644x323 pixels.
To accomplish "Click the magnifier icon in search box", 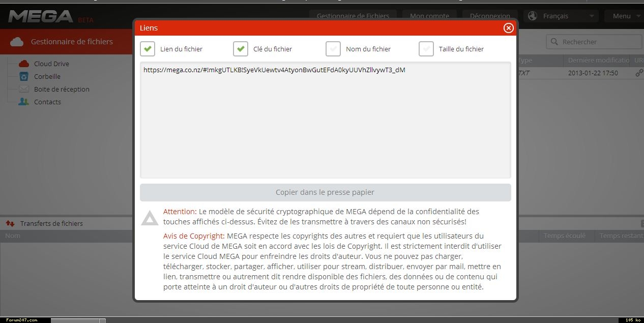I will 554,42.
